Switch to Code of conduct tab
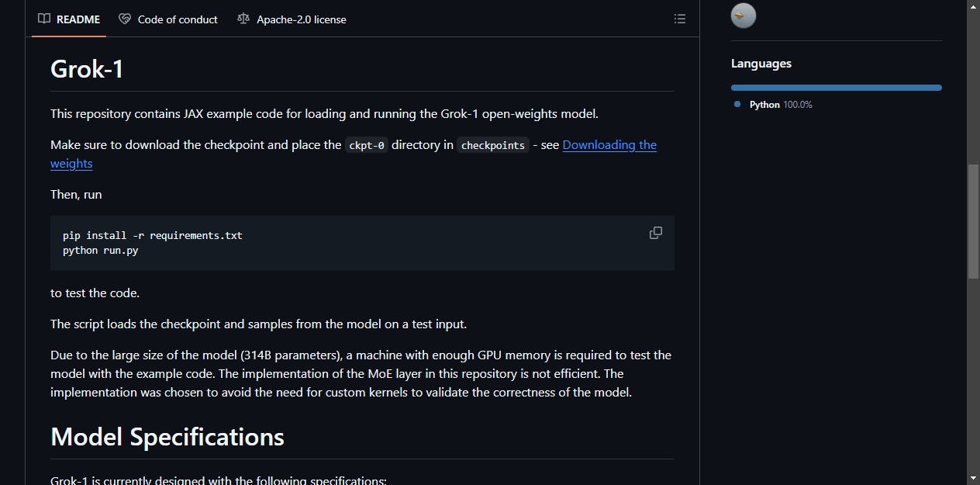This screenshot has width=980, height=485. tap(168, 19)
